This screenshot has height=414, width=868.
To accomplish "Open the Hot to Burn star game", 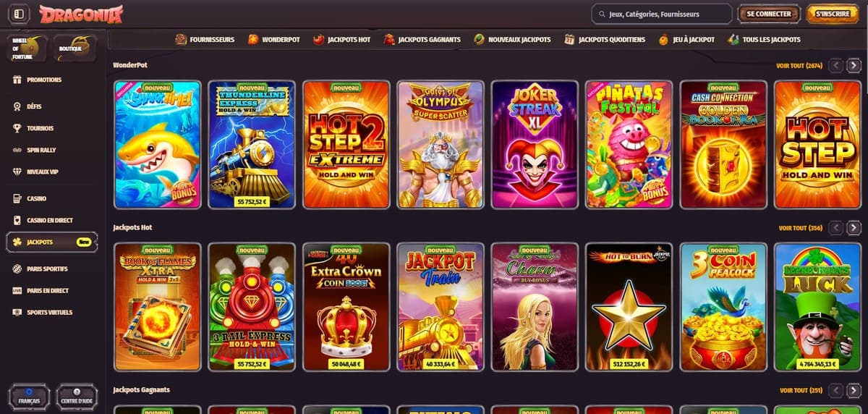I will point(629,307).
